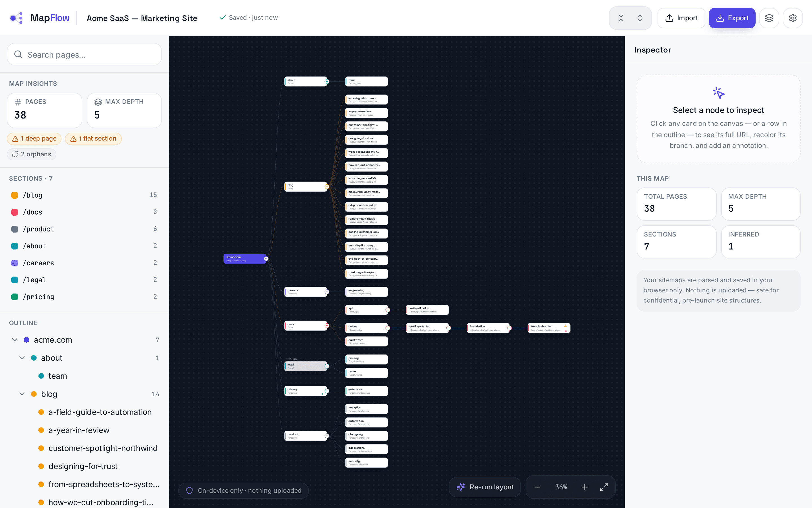Click the warning icon on the troubleshooting node
The width and height of the screenshot is (812, 508).
coord(565,326)
